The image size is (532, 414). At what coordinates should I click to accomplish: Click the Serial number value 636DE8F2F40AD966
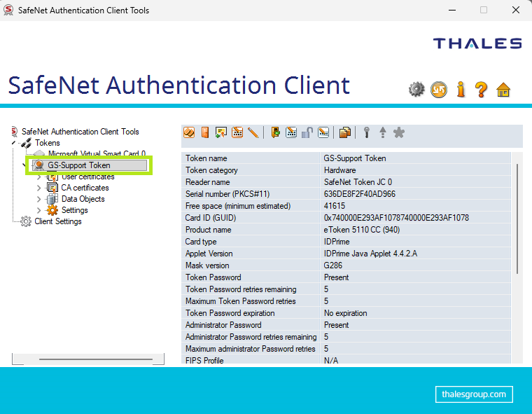[360, 194]
